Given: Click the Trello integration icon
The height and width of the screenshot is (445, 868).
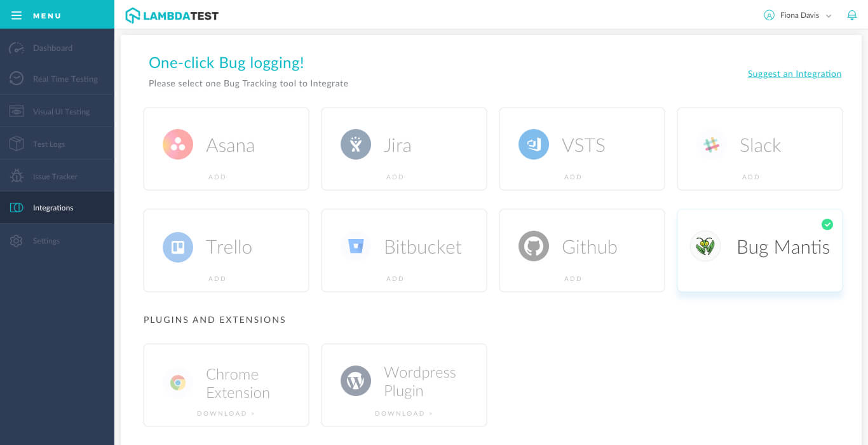Looking at the screenshot, I should (178, 247).
